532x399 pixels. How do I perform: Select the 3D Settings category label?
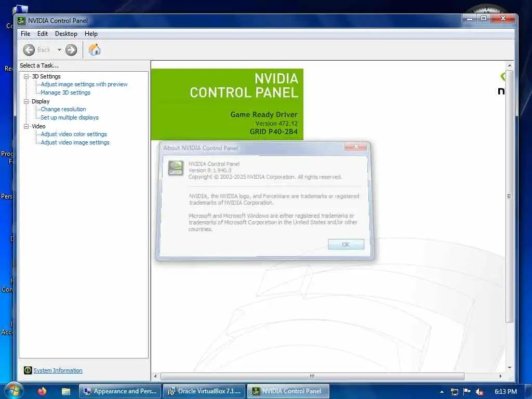click(46, 77)
